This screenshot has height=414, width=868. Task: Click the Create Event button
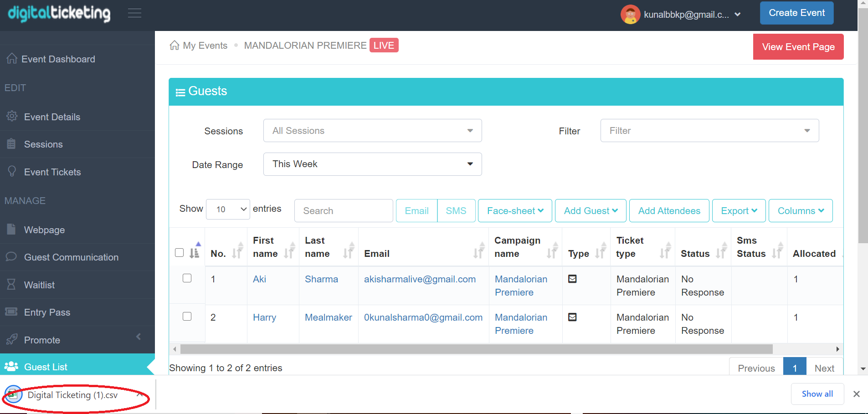point(796,13)
